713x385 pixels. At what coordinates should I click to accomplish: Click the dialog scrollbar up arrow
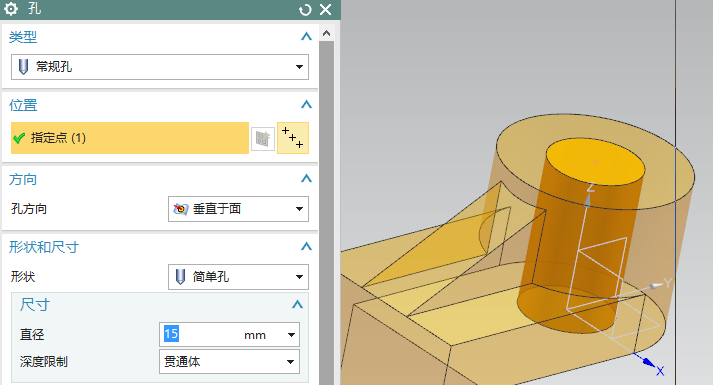(x=326, y=33)
